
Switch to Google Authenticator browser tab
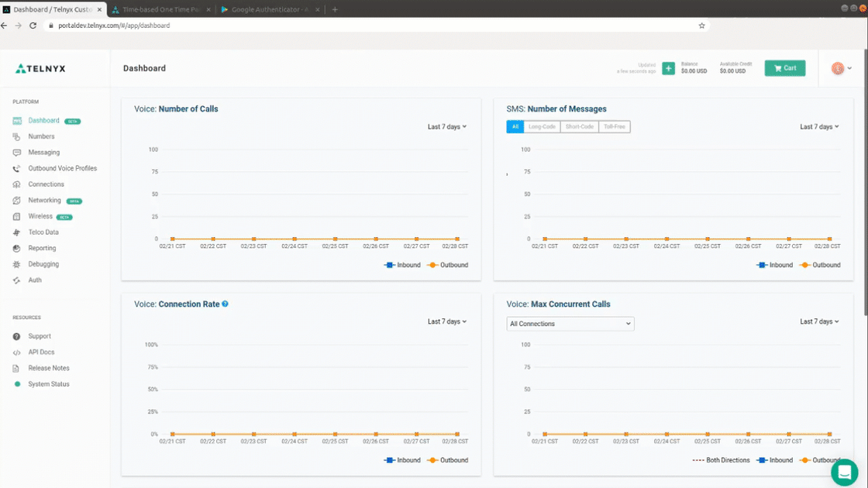(x=270, y=9)
